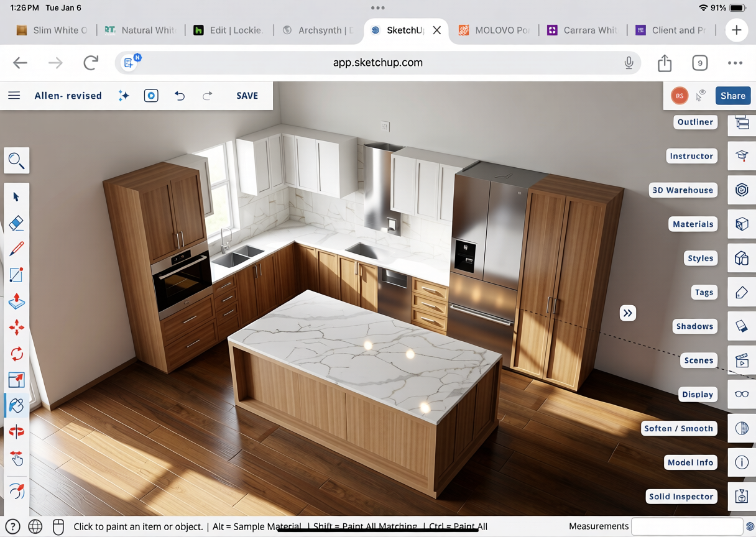Pick the Rotate tool
Image resolution: width=756 pixels, height=537 pixels.
click(17, 354)
